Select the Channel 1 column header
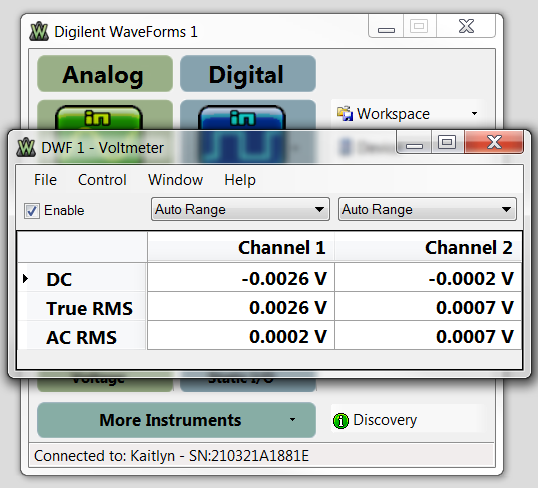 (x=241, y=248)
